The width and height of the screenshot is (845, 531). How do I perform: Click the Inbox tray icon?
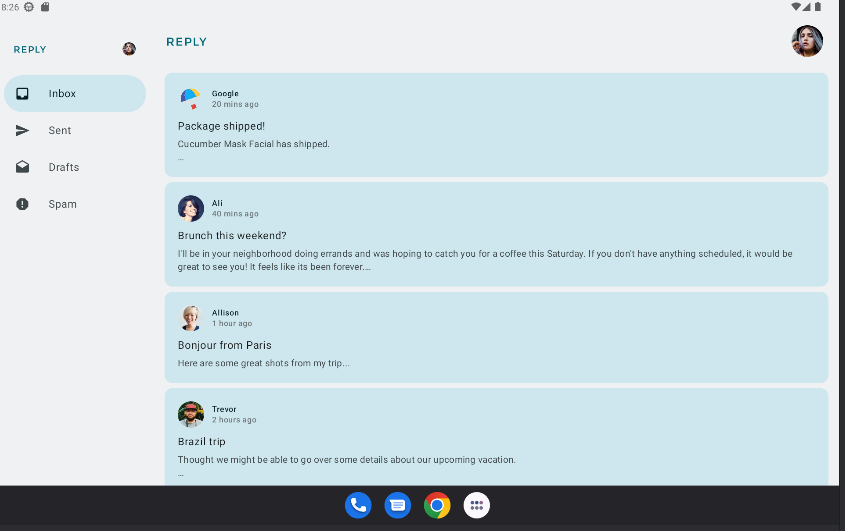pyautogui.click(x=22, y=94)
